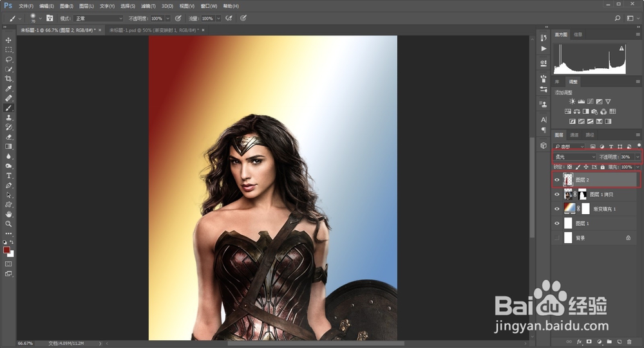Image resolution: width=644 pixels, height=348 pixels.
Task: Open layer blend mode 柔光 dropdown
Action: point(574,157)
